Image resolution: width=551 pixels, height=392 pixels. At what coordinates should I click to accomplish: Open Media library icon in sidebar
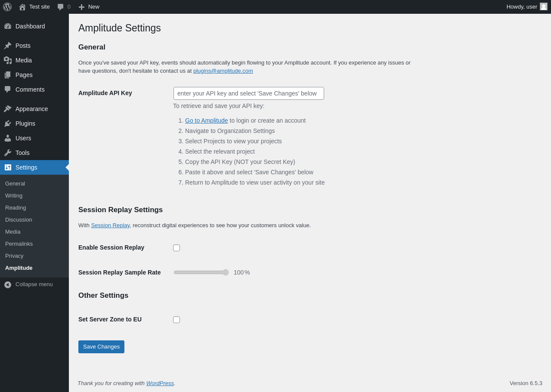tap(8, 60)
